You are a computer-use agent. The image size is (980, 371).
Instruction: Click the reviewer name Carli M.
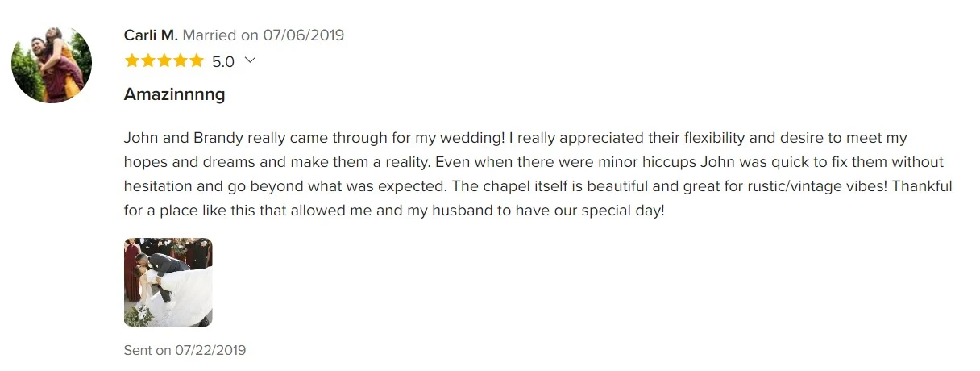[x=151, y=35]
